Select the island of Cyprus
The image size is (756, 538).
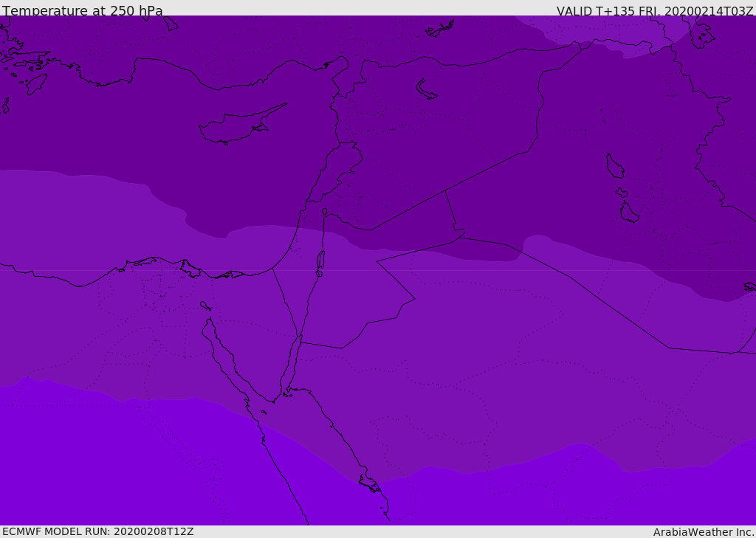(x=235, y=127)
